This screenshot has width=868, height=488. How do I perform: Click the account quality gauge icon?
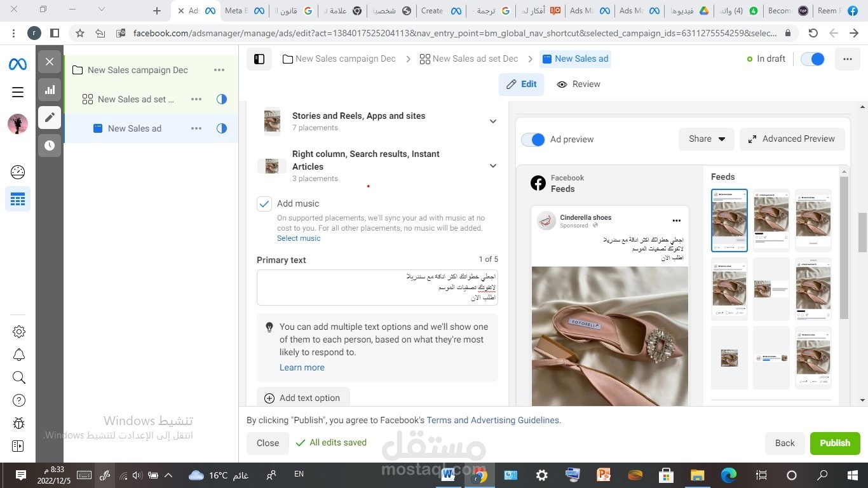17,172
